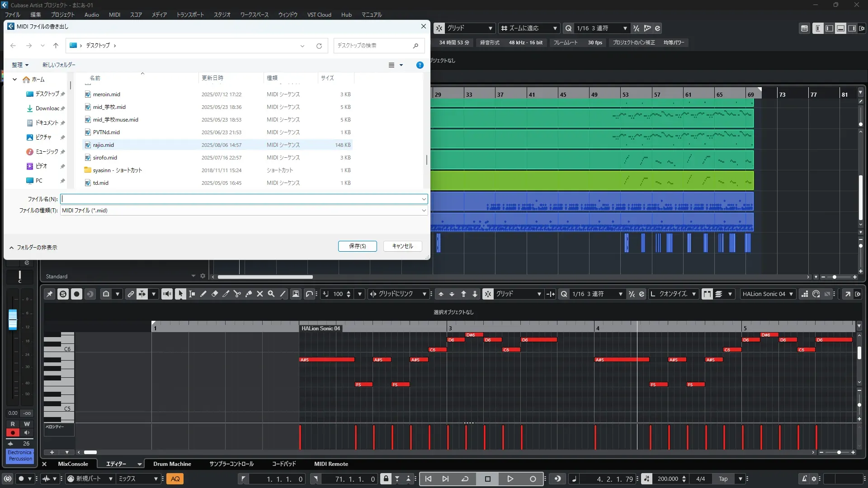Switch to the MixConsole tab
Image resolution: width=868 pixels, height=488 pixels.
(73, 464)
